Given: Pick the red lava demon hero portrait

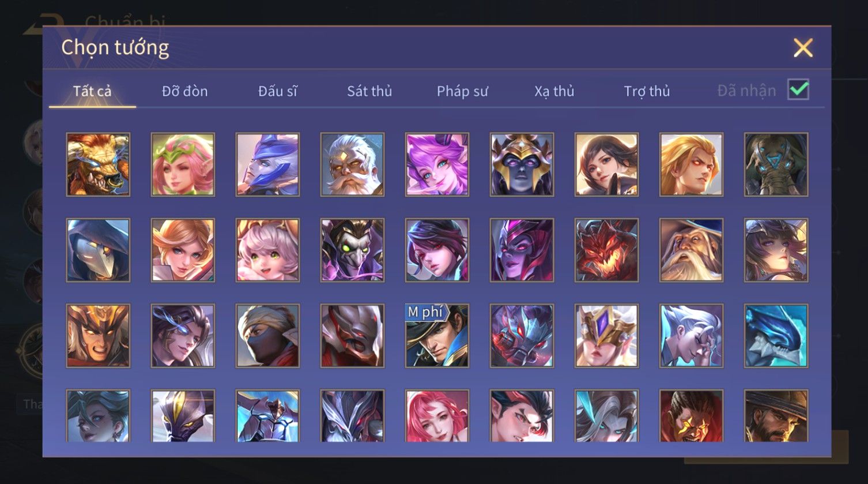Looking at the screenshot, I should coord(606,250).
